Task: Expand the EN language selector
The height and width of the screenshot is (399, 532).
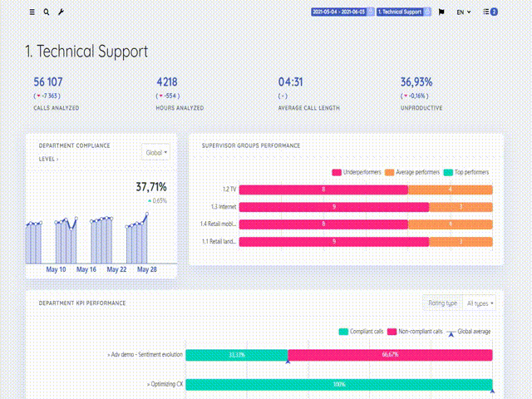Action: [463, 12]
